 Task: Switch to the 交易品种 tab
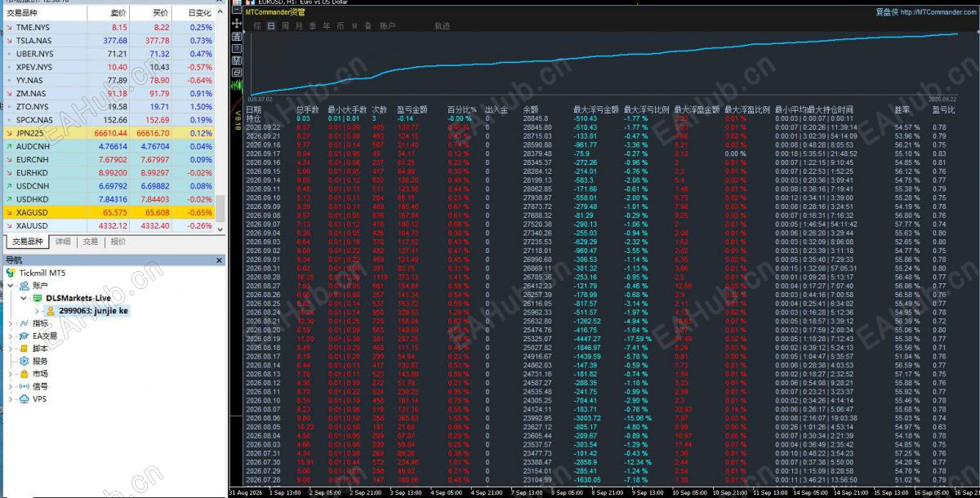[x=27, y=242]
